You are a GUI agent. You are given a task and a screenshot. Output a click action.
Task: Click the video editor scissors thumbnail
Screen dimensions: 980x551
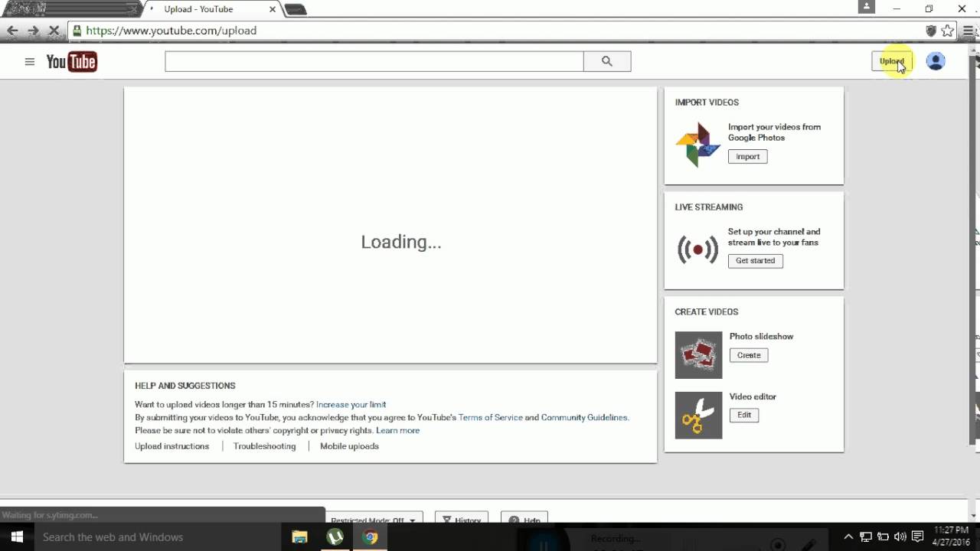coord(698,416)
